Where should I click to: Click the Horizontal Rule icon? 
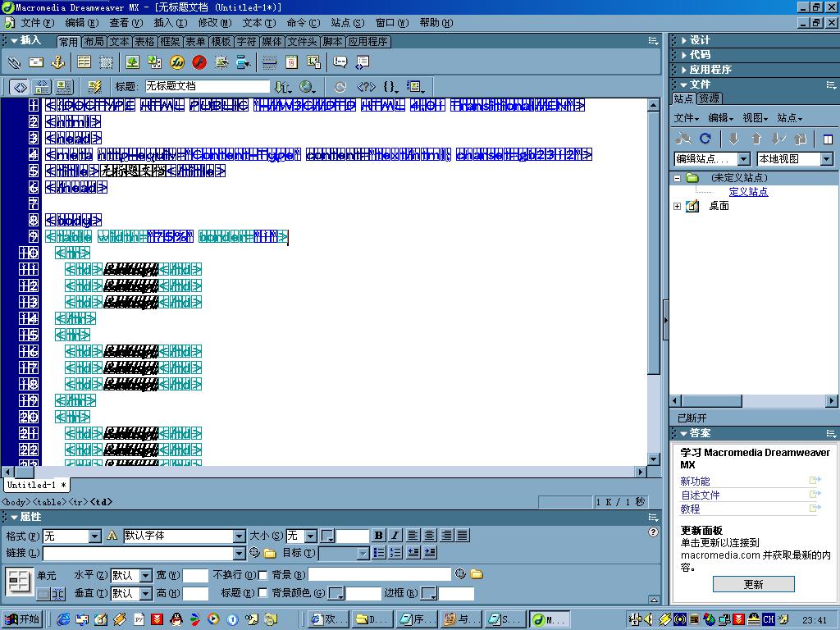click(x=269, y=62)
